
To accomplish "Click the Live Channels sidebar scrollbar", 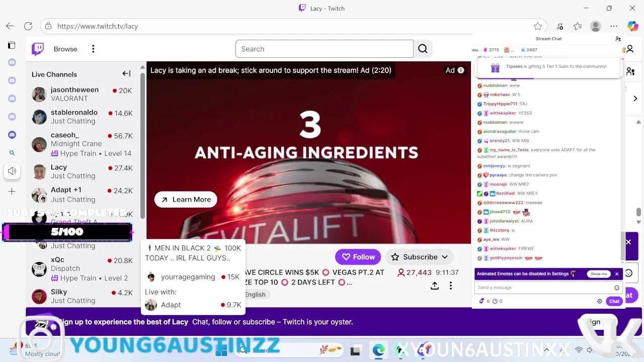I will click(143, 146).
